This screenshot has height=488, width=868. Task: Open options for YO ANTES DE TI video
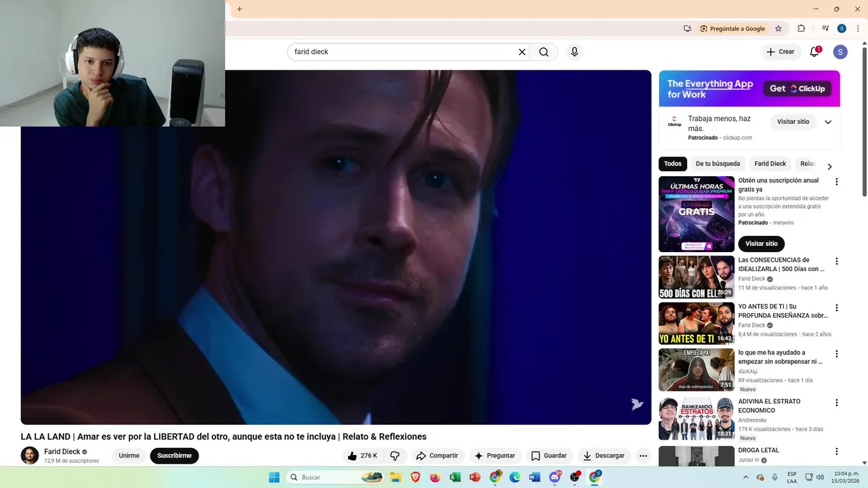[x=836, y=308]
